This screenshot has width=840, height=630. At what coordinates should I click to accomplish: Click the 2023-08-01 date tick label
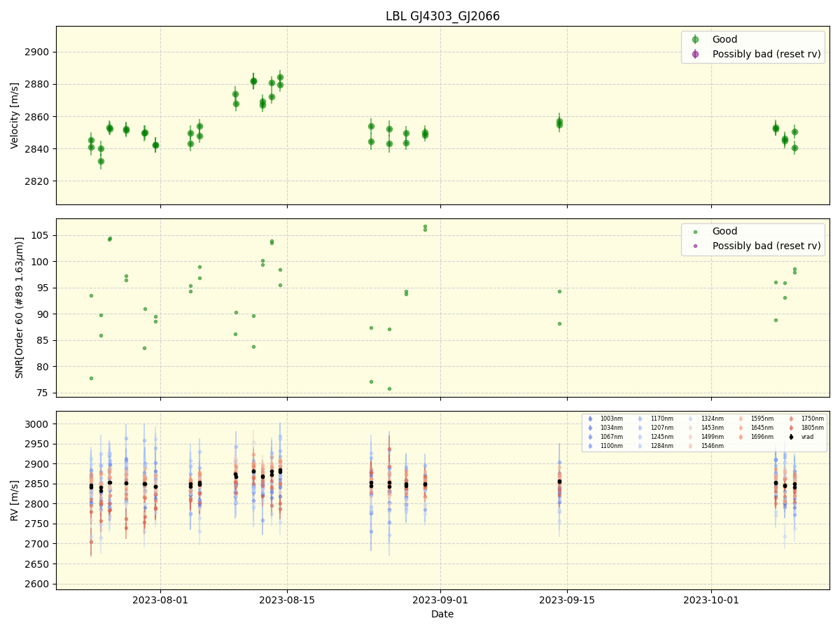point(160,600)
